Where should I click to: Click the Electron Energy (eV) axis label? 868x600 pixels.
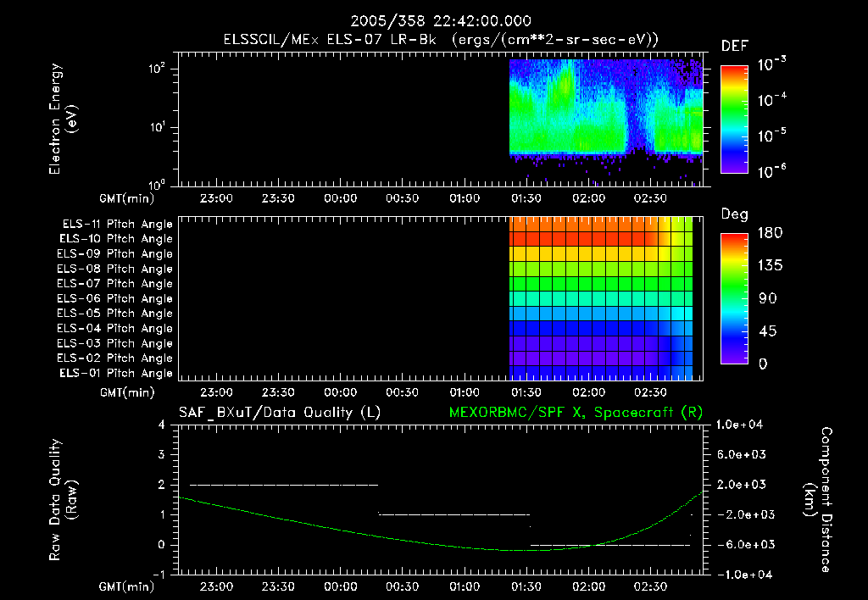pos(63,119)
